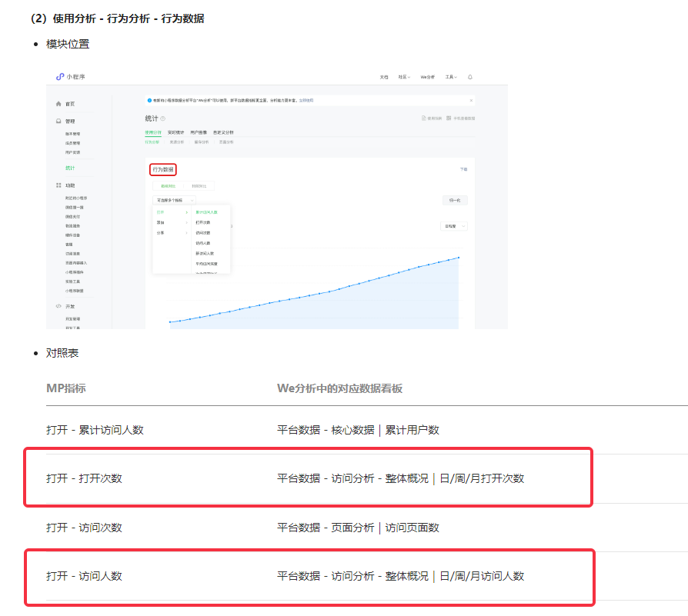Click the QR code icon near page header
The width and height of the screenshot is (688, 616).
click(x=449, y=118)
